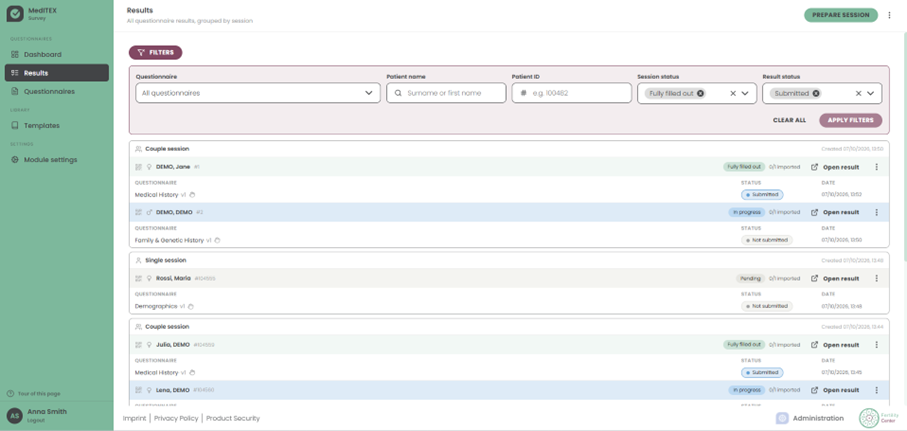Click the Single session heading
Viewport: 907px width, 431px height.
coord(165,260)
